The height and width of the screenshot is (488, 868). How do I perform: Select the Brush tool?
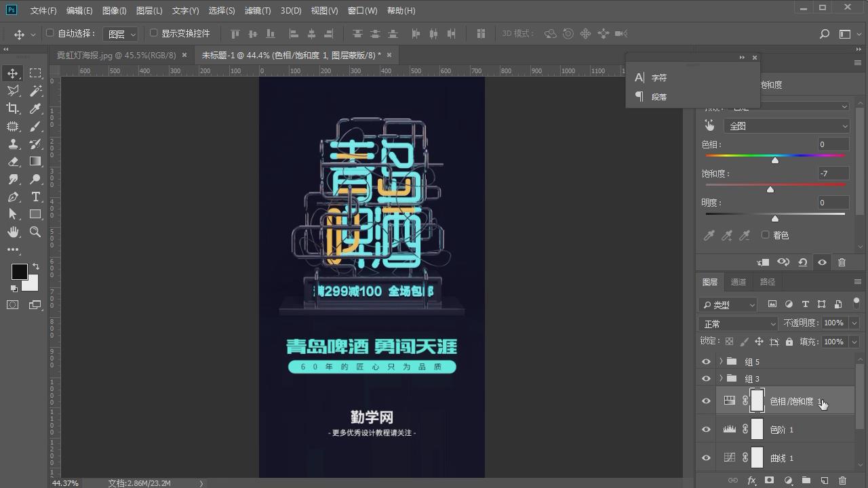click(x=35, y=126)
